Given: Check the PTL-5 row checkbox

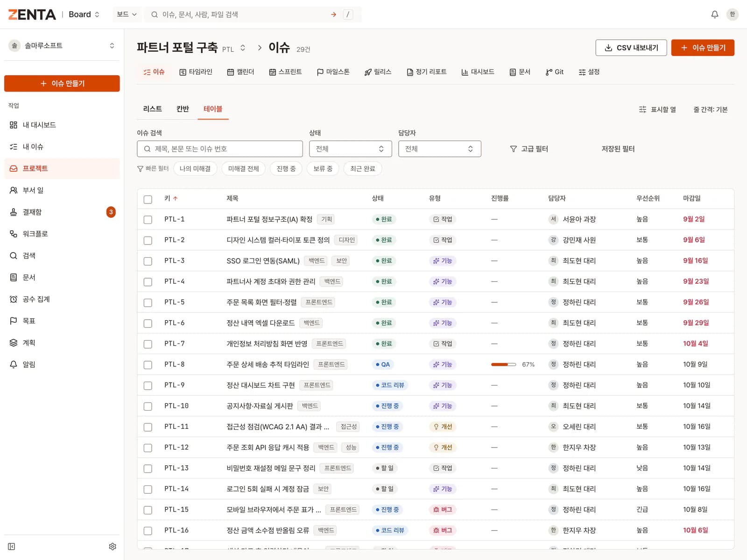Looking at the screenshot, I should 148,303.
